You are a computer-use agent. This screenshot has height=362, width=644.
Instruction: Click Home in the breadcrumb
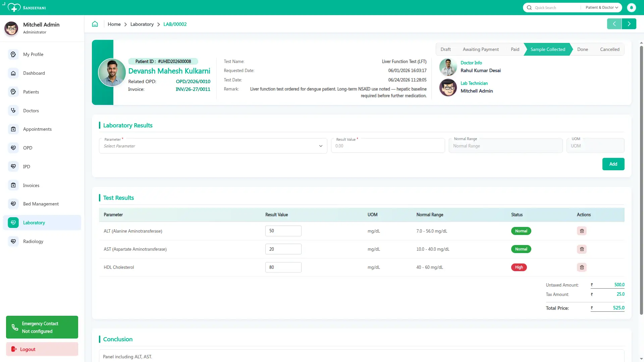[114, 24]
